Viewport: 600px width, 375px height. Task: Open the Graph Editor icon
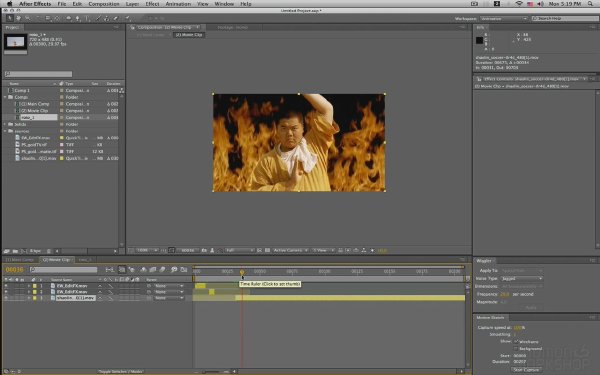tap(184, 270)
